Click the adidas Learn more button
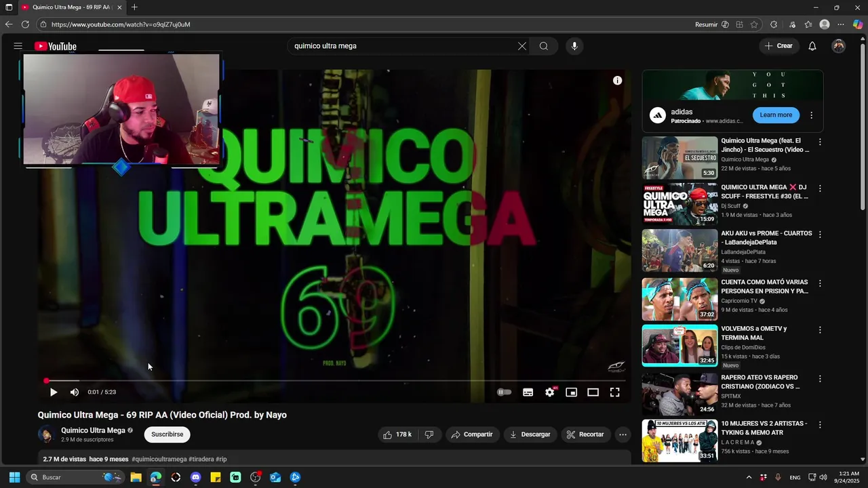The height and width of the screenshot is (488, 868). coord(776,115)
